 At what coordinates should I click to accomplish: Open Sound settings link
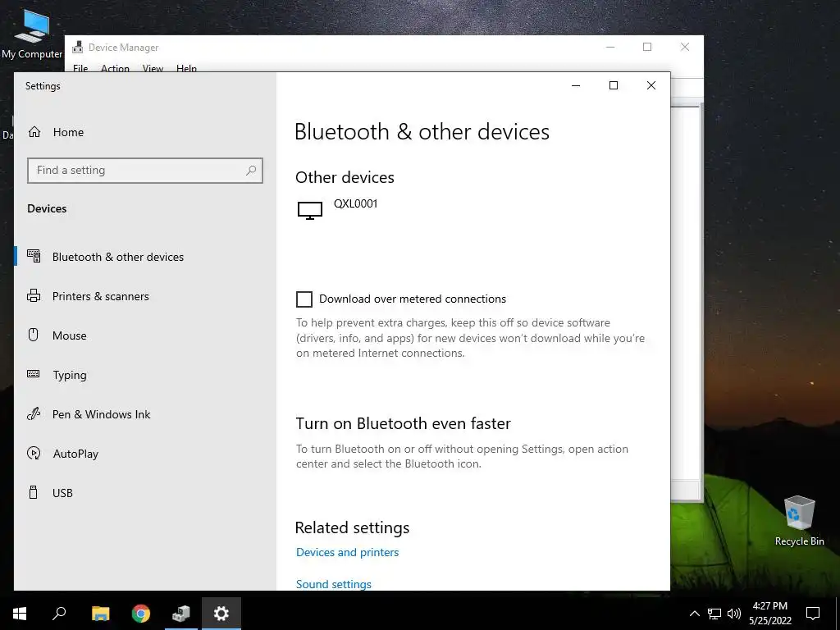coord(334,584)
